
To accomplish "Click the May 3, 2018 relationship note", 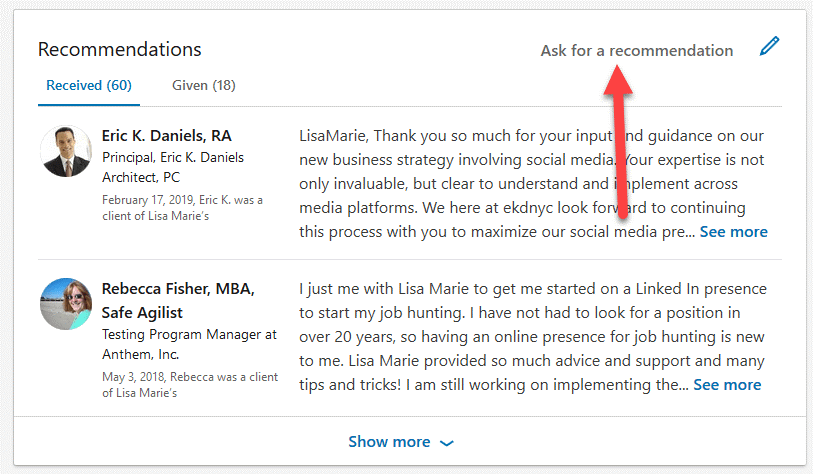I will coord(190,384).
